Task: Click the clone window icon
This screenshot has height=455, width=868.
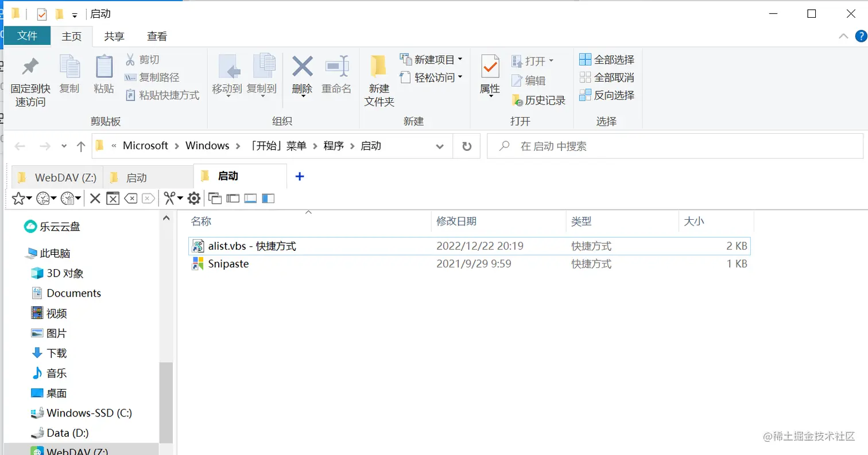Action: 215,198
